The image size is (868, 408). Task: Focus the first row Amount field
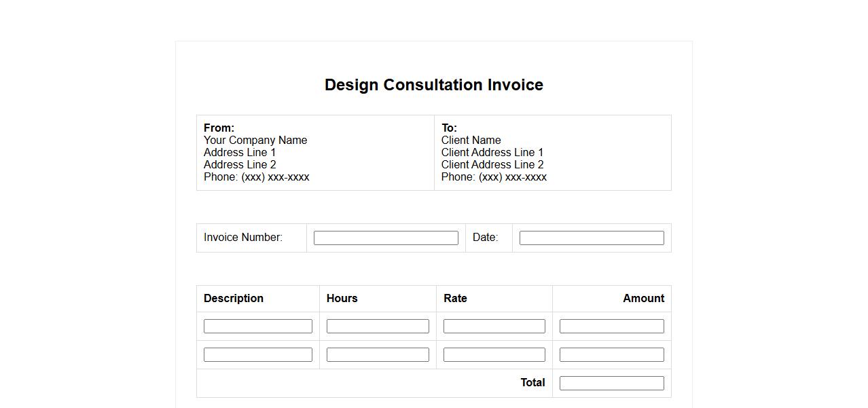tap(612, 327)
